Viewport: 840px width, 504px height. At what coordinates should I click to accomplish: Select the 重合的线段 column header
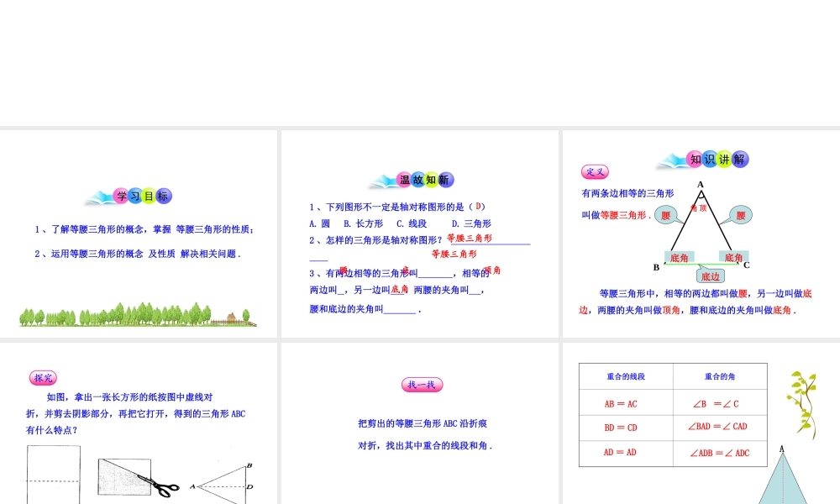click(627, 376)
